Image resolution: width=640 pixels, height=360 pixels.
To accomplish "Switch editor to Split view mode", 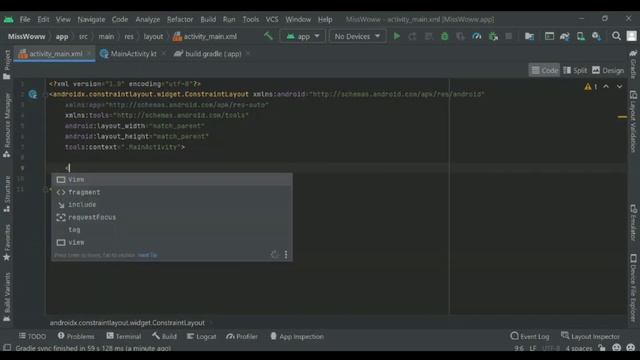I will [x=575, y=70].
